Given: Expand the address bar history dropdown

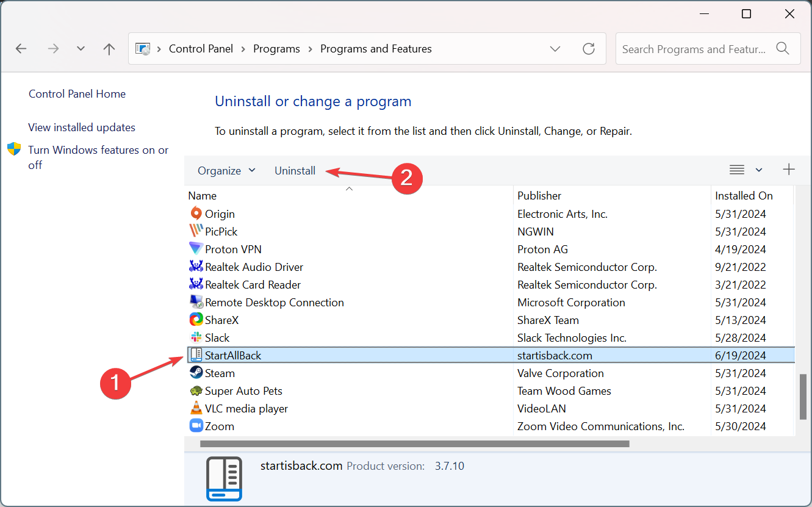Looking at the screenshot, I should click(x=555, y=49).
